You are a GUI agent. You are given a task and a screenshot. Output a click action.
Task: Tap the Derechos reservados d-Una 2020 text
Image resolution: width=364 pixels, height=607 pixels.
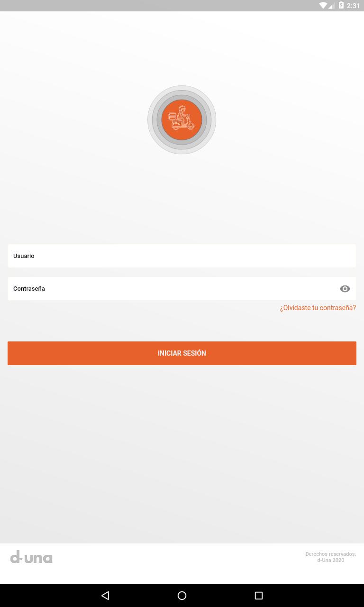pyautogui.click(x=330, y=557)
